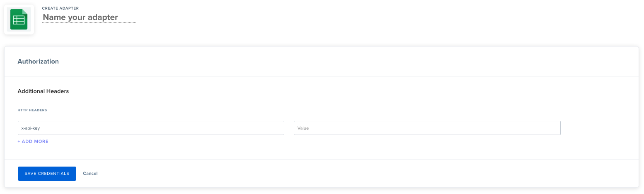Viewport: 644px width, 194px height.
Task: Click the Cancel link
Action: click(90, 174)
